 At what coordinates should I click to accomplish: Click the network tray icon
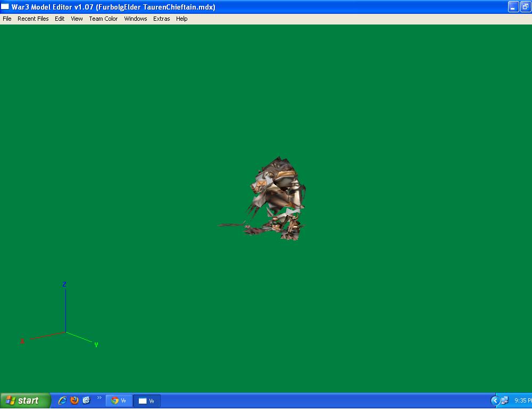[505, 400]
